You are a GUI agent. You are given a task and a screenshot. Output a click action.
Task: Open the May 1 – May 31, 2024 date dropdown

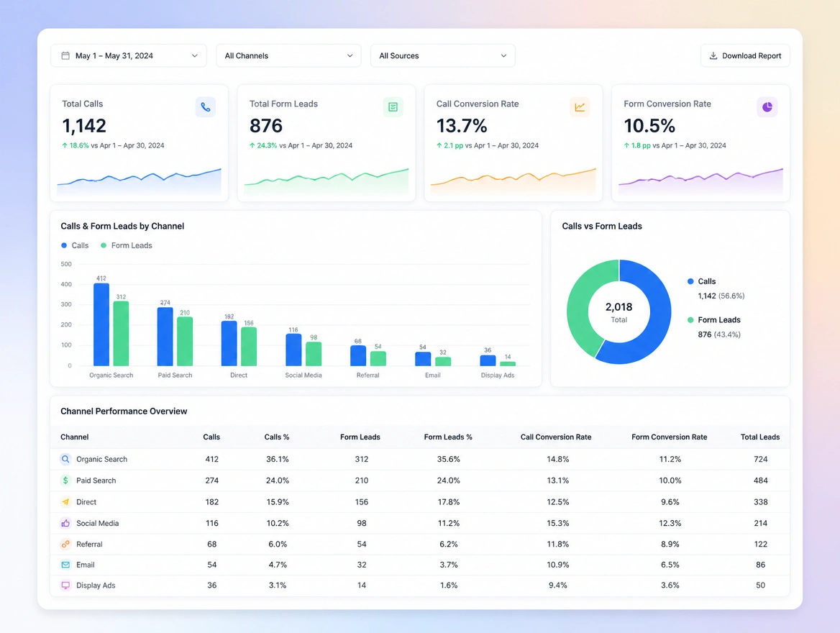129,55
